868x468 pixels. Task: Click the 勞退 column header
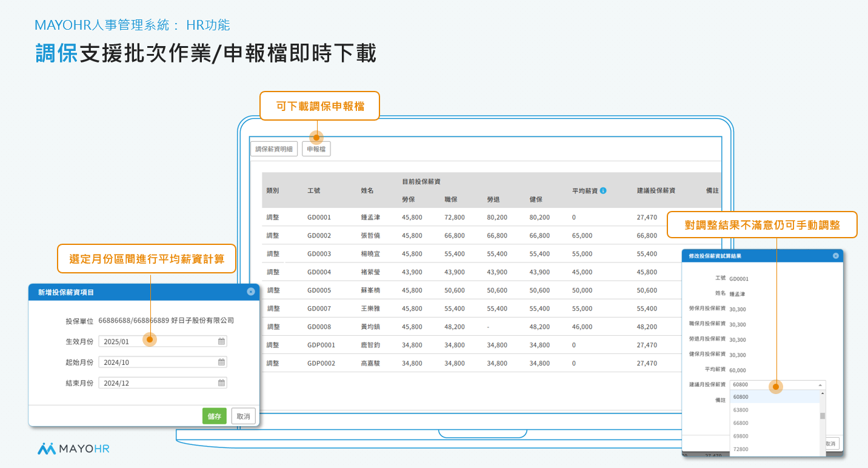(x=493, y=199)
